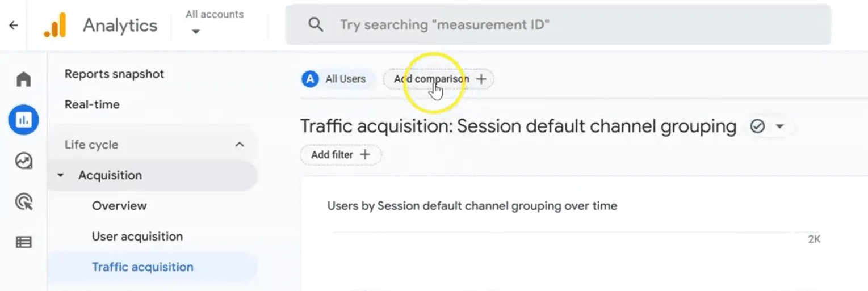Screen dimensions: 868x291
Task: Open the Configure table icon in sidebar
Action: (23, 242)
